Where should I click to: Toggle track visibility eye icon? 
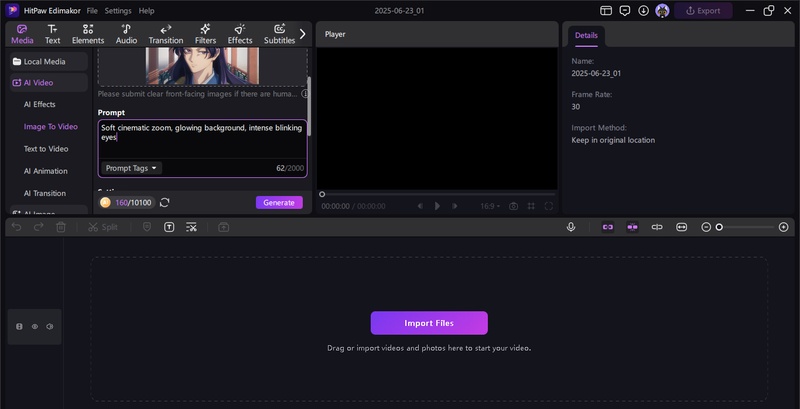[34, 326]
